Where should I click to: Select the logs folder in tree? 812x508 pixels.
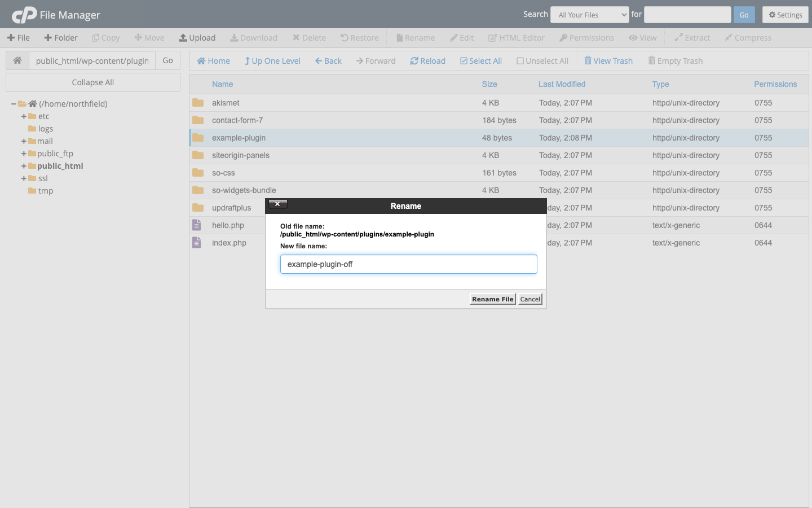(46, 129)
